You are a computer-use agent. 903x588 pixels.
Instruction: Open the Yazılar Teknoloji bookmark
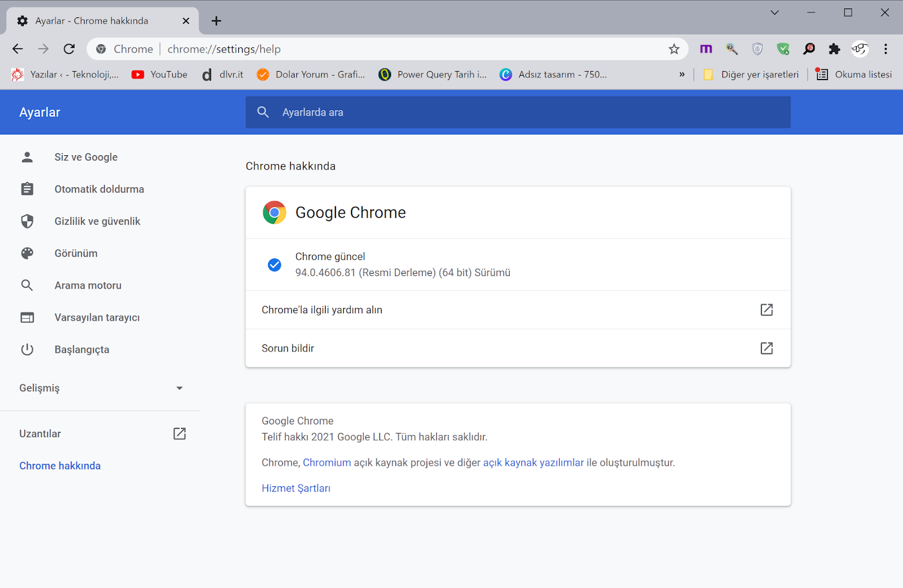65,74
